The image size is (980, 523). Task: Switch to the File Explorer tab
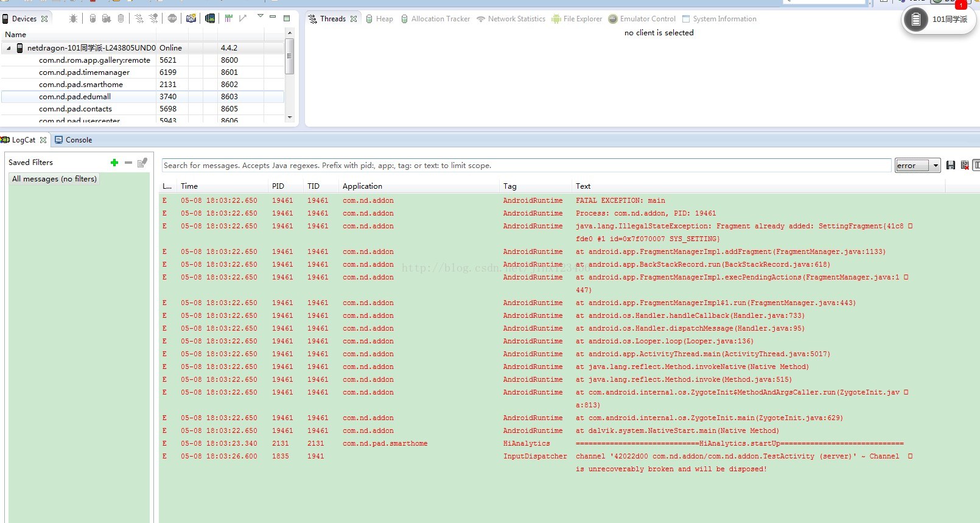point(577,19)
